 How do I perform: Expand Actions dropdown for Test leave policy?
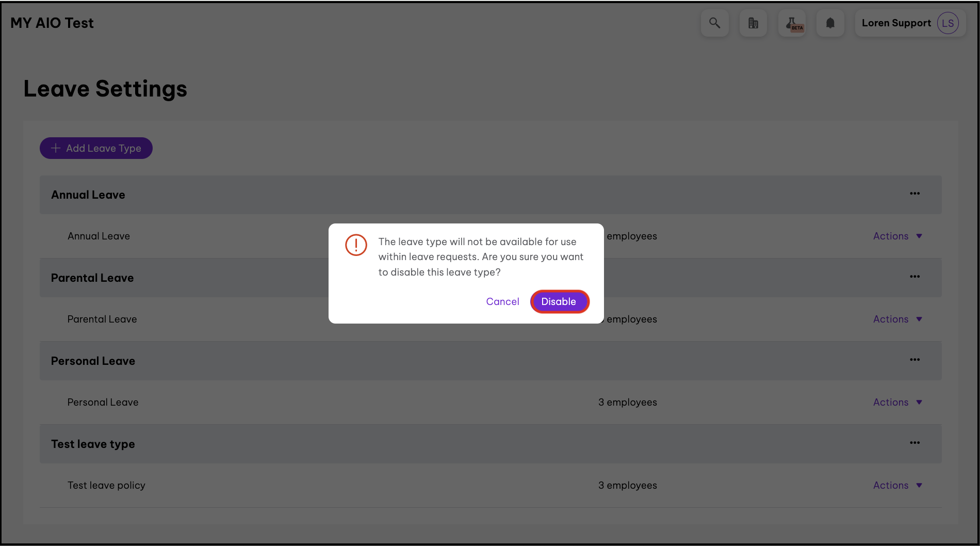(897, 485)
